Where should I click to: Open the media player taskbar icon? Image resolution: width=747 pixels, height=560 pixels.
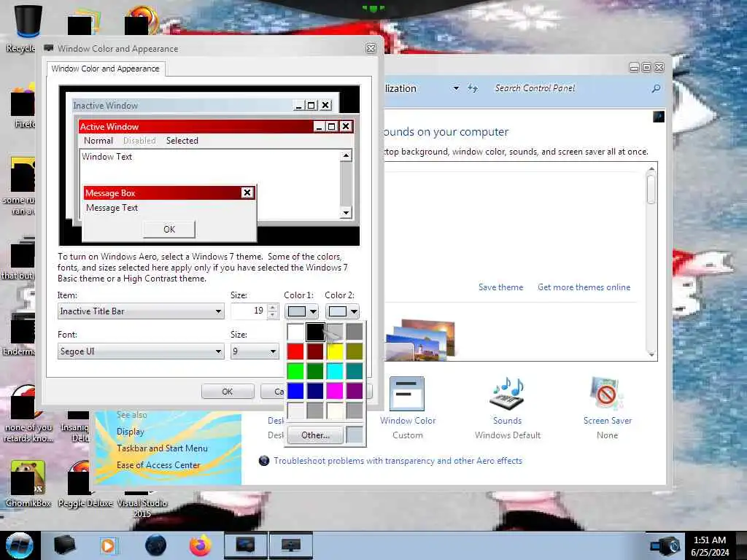point(108,545)
